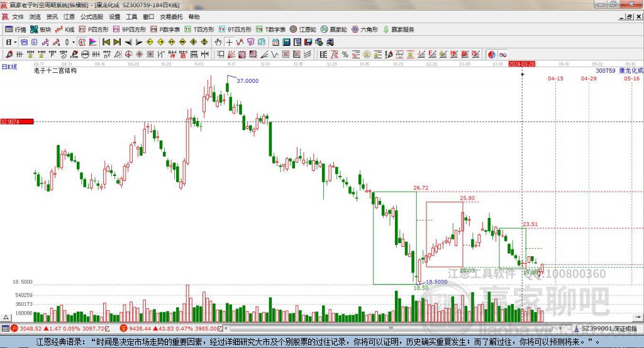
Task: Open the 浏览 menu
Action: pos(35,17)
